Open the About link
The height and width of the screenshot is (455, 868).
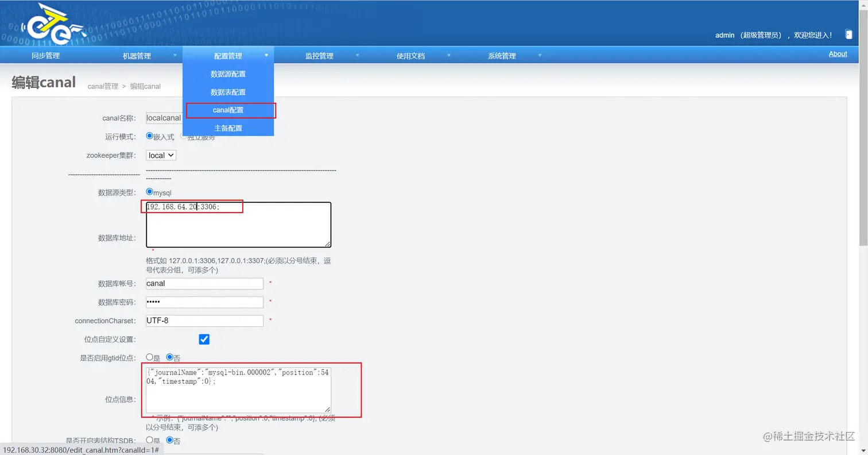838,54
